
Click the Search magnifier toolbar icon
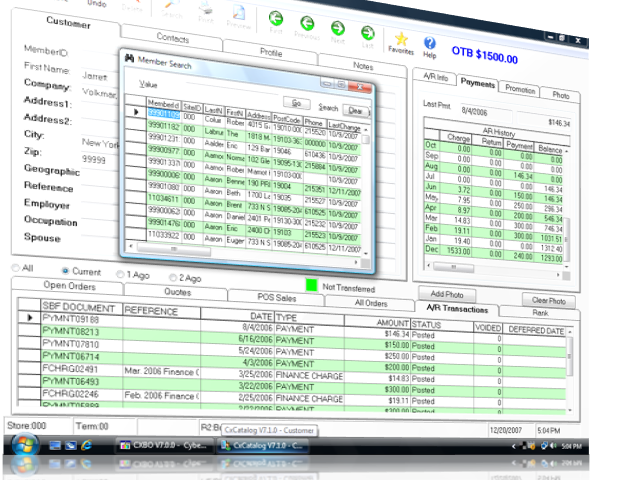172,5
